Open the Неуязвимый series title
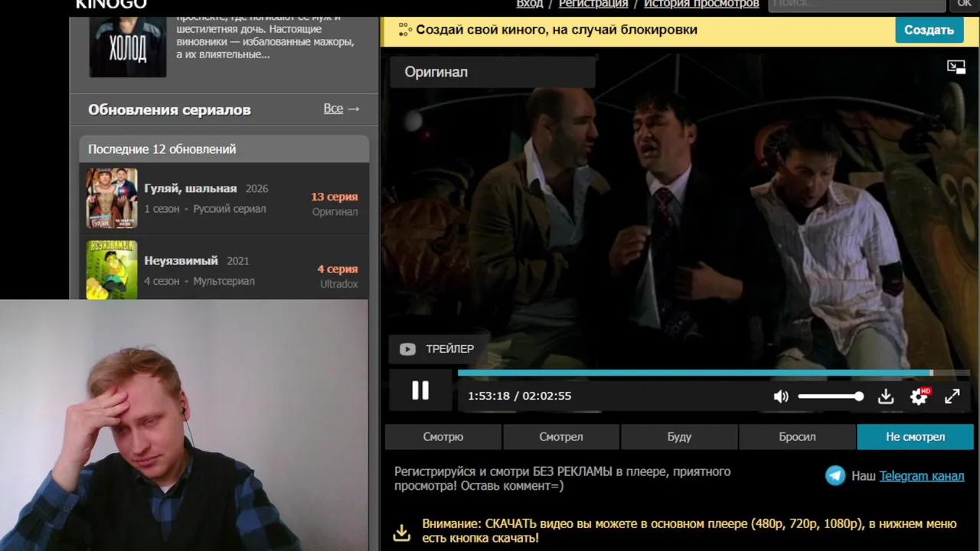Image resolution: width=980 pixels, height=551 pixels. [181, 261]
